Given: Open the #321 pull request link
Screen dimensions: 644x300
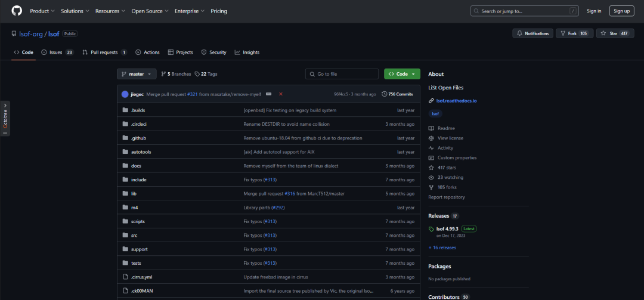Looking at the screenshot, I should click(193, 94).
